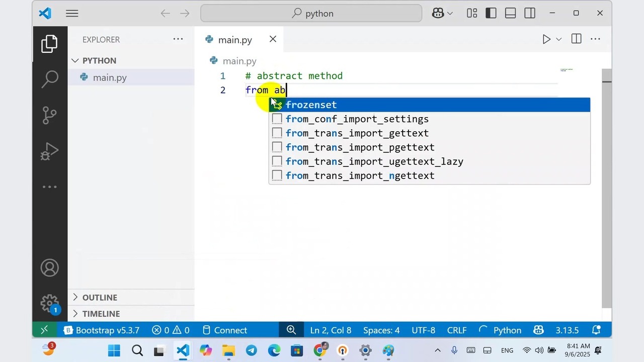
Task: Open the errors and warnings count
Action: tap(170, 330)
